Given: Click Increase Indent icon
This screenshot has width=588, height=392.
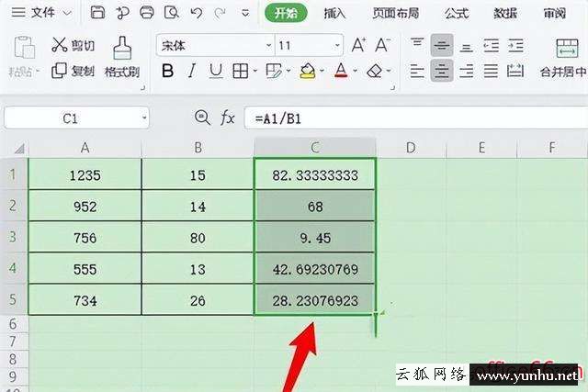Looking at the screenshot, I should (515, 45).
